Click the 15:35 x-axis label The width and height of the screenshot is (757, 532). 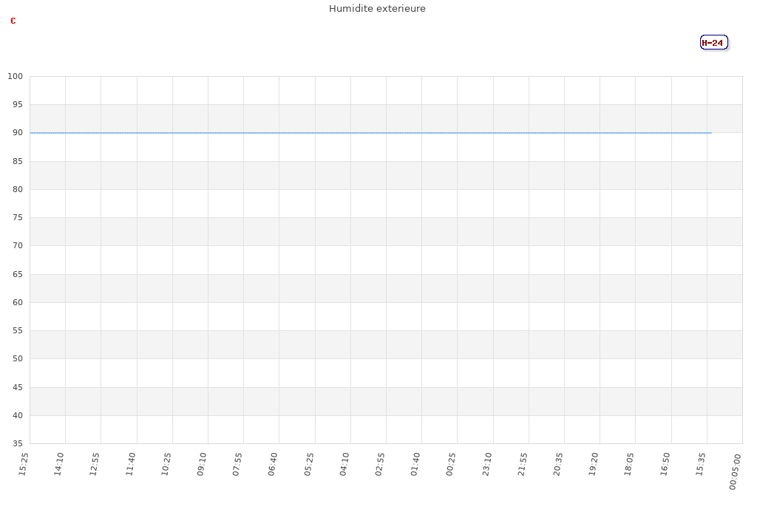coord(701,465)
